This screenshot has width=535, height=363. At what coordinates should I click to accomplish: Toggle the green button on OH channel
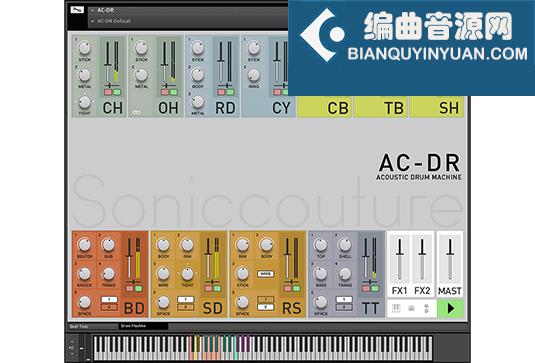[174, 92]
